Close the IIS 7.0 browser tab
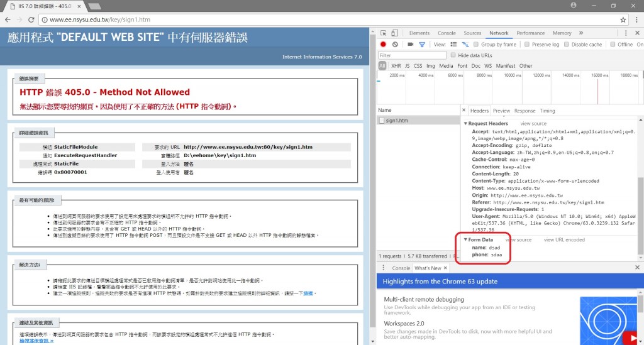This screenshot has height=345, width=644. pos(79,6)
